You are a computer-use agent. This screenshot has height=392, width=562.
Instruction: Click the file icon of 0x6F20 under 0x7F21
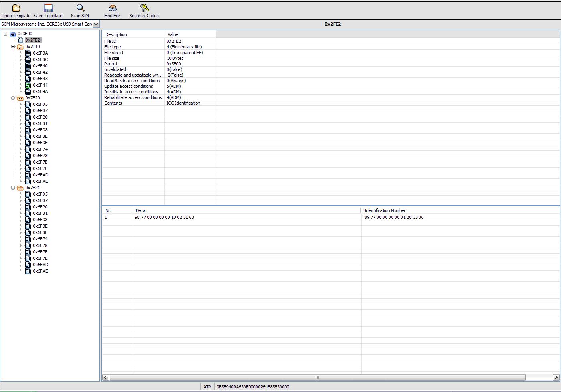tap(28, 207)
